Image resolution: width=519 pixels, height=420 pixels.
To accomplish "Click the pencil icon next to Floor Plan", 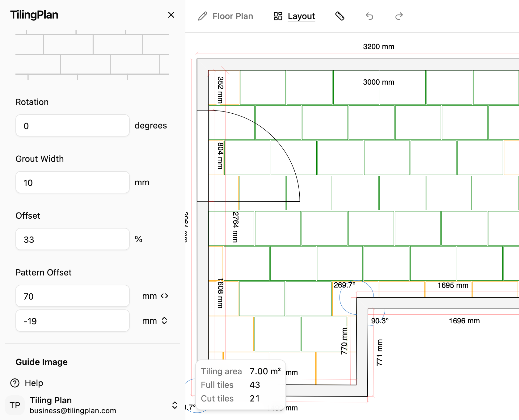I will (x=203, y=16).
